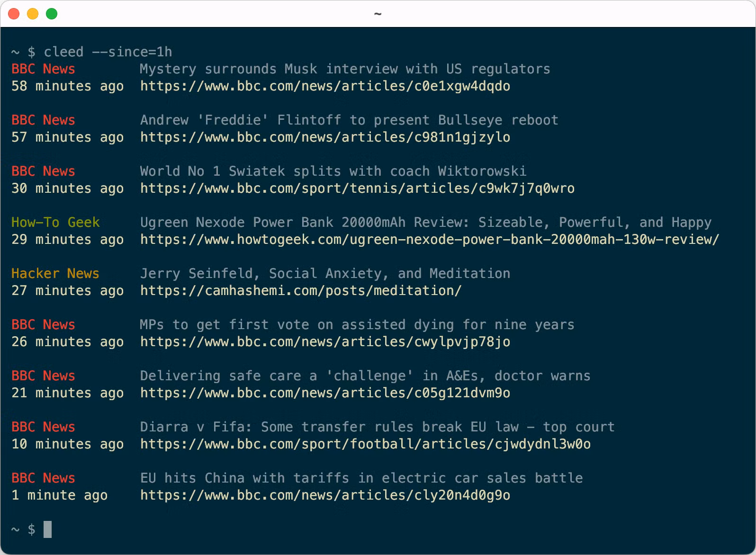Open the EU China tariffs article URL
Viewport: 756px width, 555px height.
(325, 495)
